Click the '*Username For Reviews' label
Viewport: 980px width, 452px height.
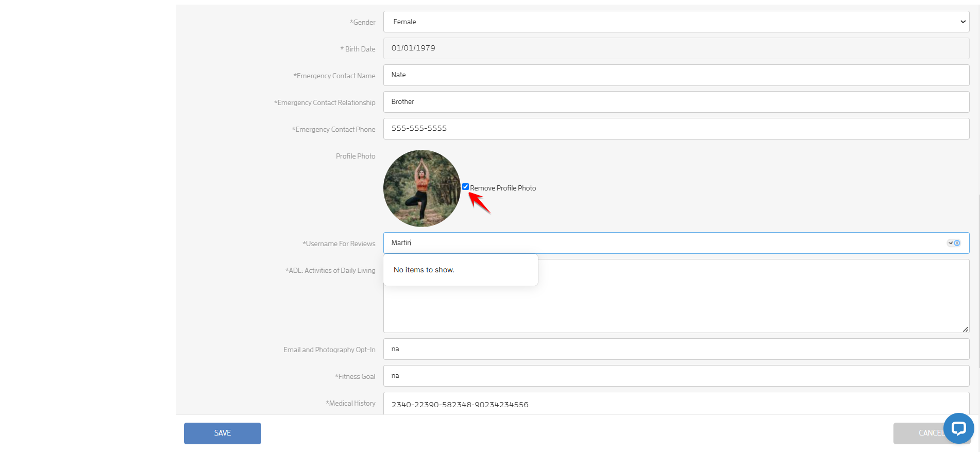coord(339,244)
